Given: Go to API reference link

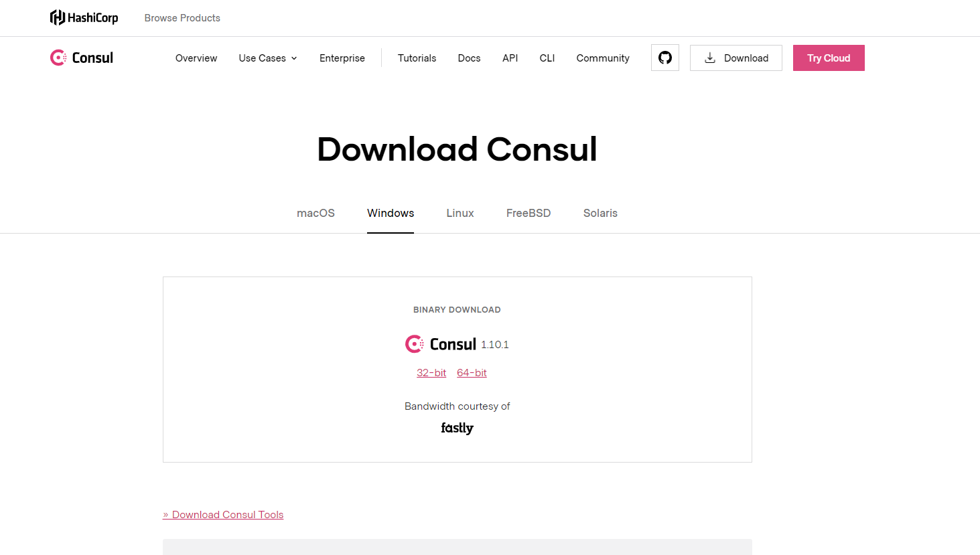Looking at the screenshot, I should [x=510, y=58].
